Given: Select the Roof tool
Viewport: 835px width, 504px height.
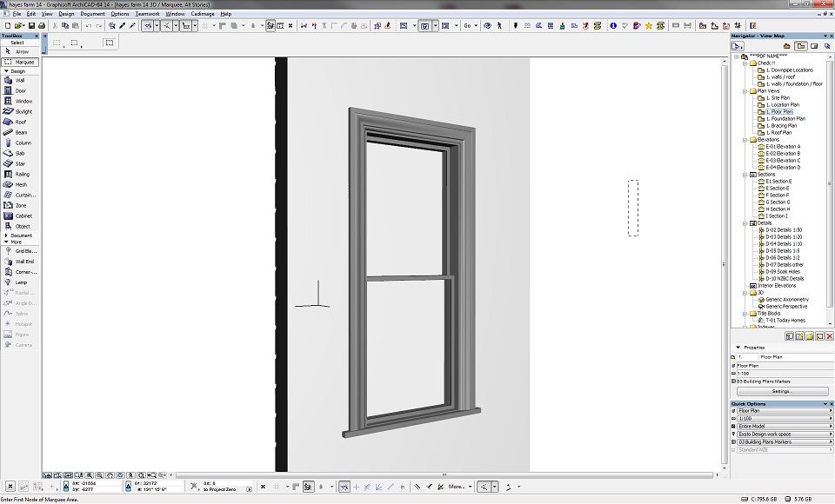Looking at the screenshot, I should tap(19, 121).
